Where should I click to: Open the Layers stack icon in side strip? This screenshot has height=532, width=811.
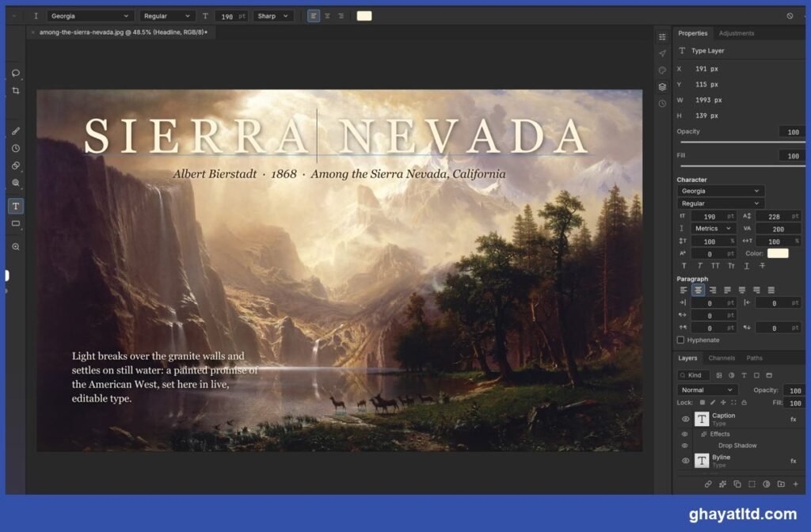(x=662, y=87)
